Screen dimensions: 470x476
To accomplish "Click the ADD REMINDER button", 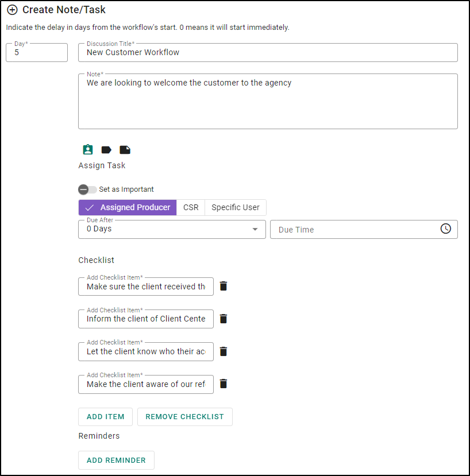I will (116, 460).
